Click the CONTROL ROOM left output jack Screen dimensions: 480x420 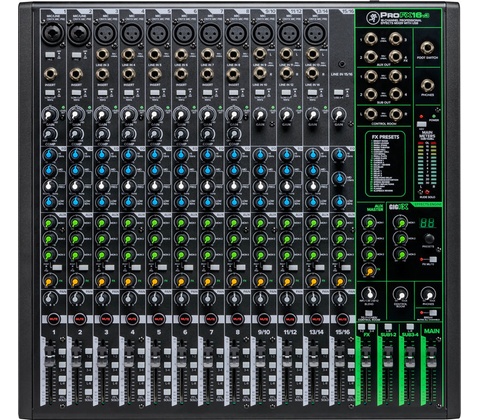pos(371,114)
